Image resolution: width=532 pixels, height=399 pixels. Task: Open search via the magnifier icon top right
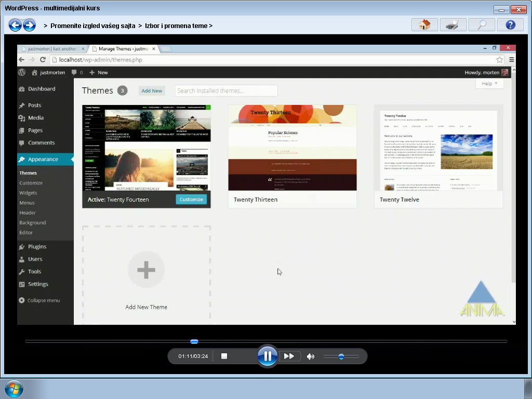[x=481, y=24]
